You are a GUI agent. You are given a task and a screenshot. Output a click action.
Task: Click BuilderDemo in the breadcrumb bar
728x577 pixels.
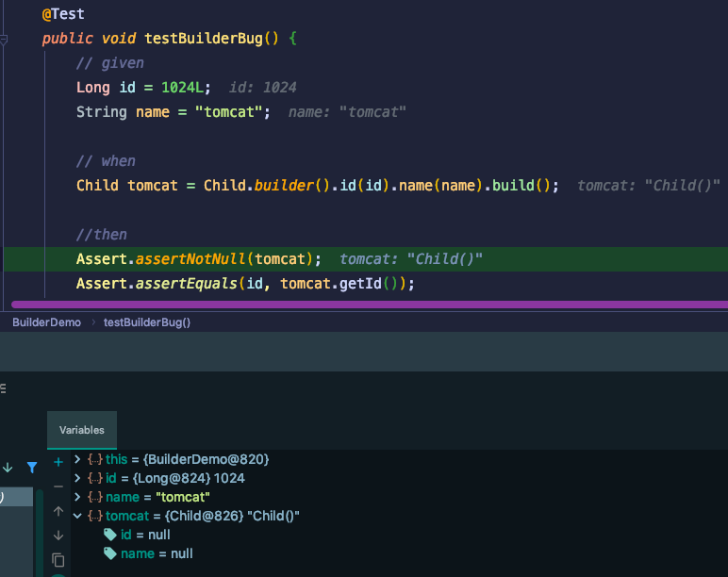[46, 322]
